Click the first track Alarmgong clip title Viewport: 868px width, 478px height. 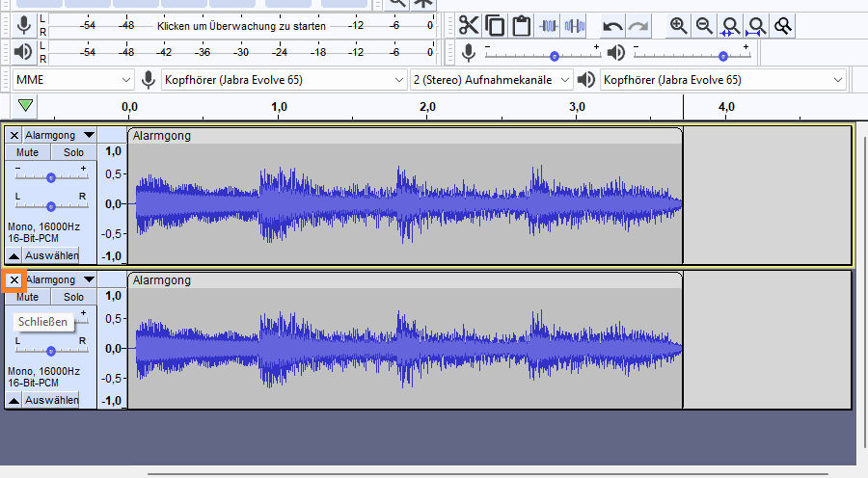(162, 136)
